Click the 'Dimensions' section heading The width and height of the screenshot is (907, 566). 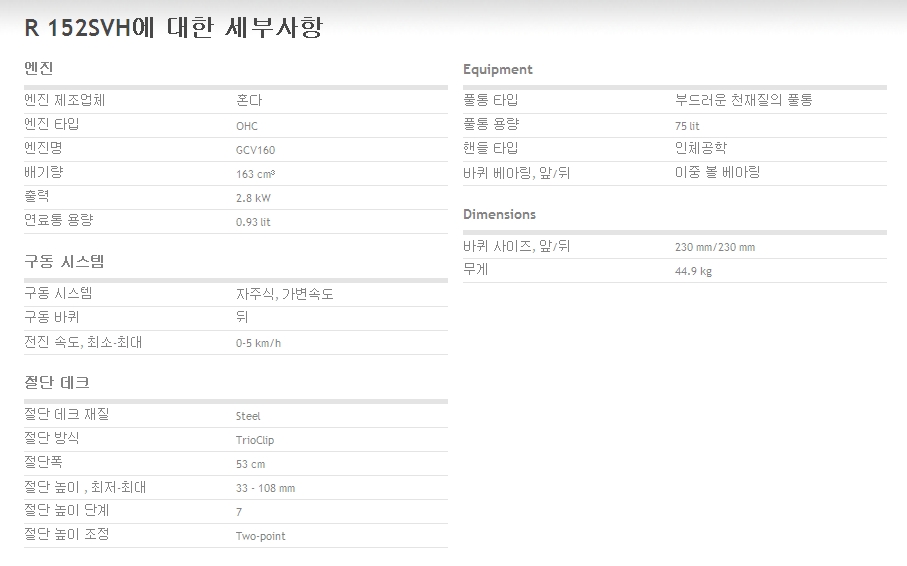click(499, 214)
